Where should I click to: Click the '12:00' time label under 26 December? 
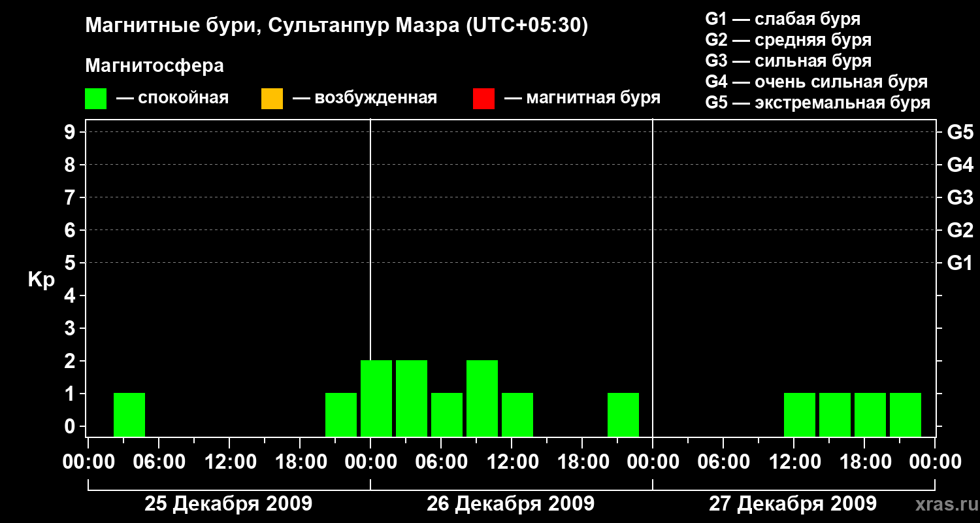pyautogui.click(x=512, y=462)
